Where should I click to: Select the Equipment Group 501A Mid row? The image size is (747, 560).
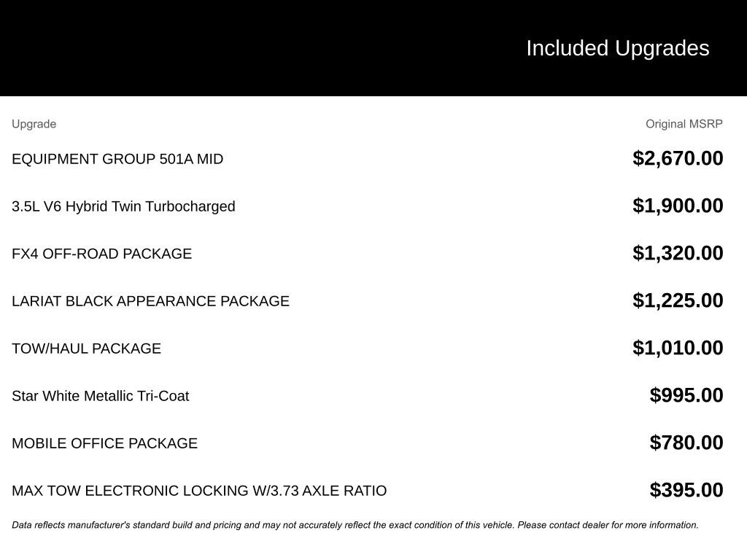point(117,159)
